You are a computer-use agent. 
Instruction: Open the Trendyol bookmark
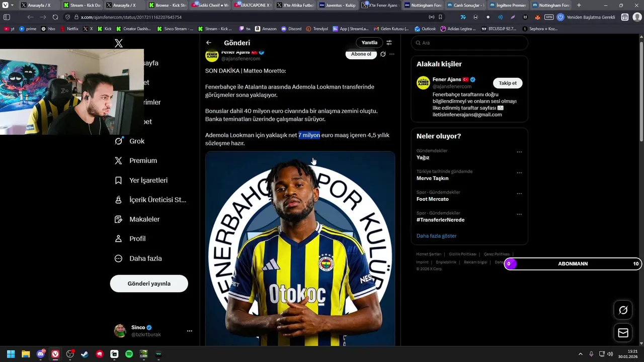(317, 29)
